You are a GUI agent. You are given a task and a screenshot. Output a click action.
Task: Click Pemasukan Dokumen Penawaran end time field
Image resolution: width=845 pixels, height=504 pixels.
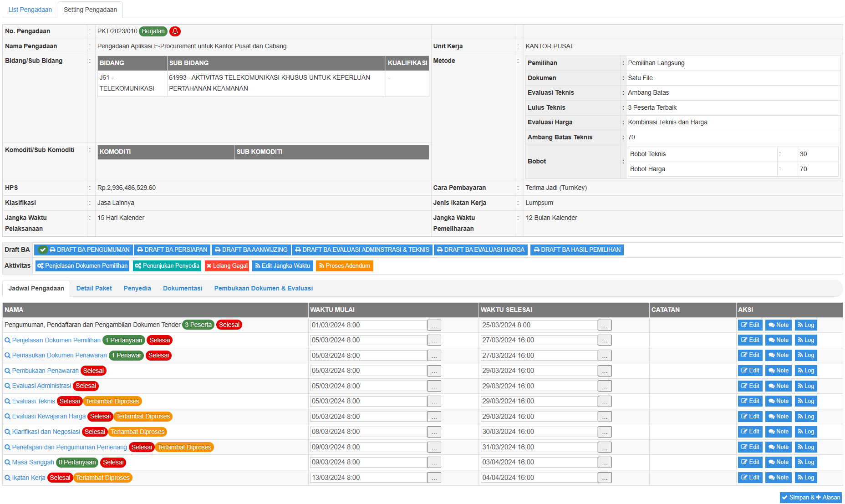tap(539, 356)
